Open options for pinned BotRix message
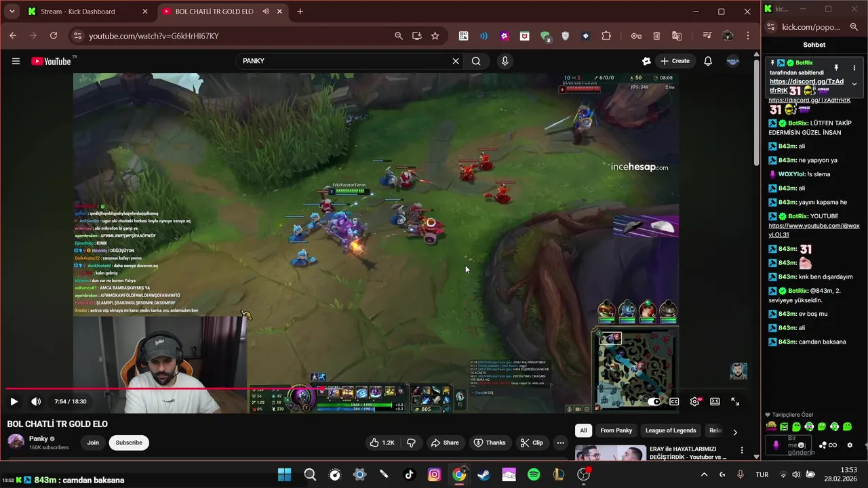Screen dimensions: 868x488 854,68
